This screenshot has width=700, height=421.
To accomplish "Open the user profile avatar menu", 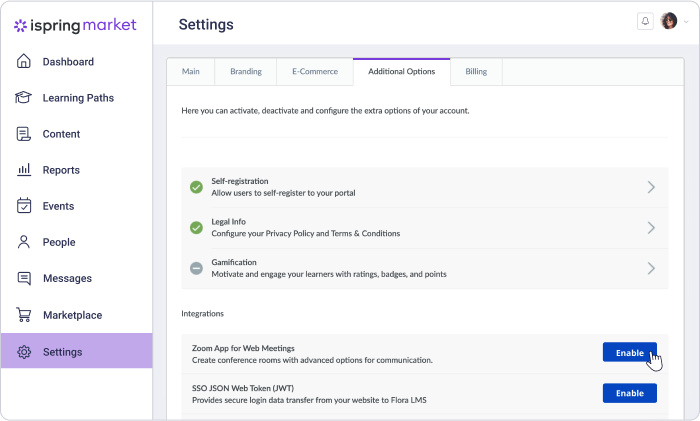I will click(669, 21).
